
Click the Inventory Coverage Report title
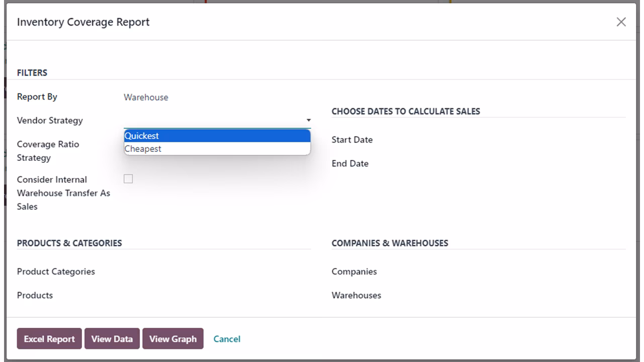click(x=84, y=22)
